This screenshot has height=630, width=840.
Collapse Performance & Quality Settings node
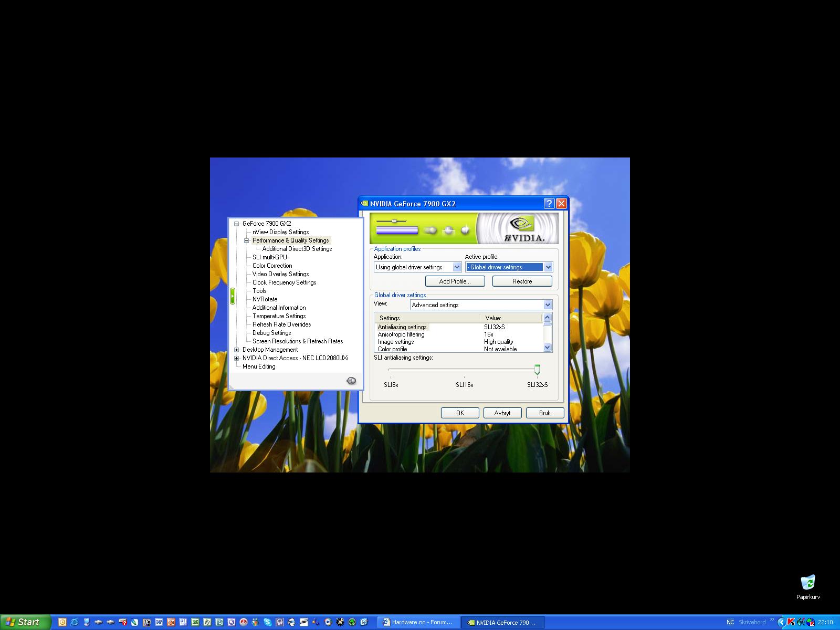246,240
